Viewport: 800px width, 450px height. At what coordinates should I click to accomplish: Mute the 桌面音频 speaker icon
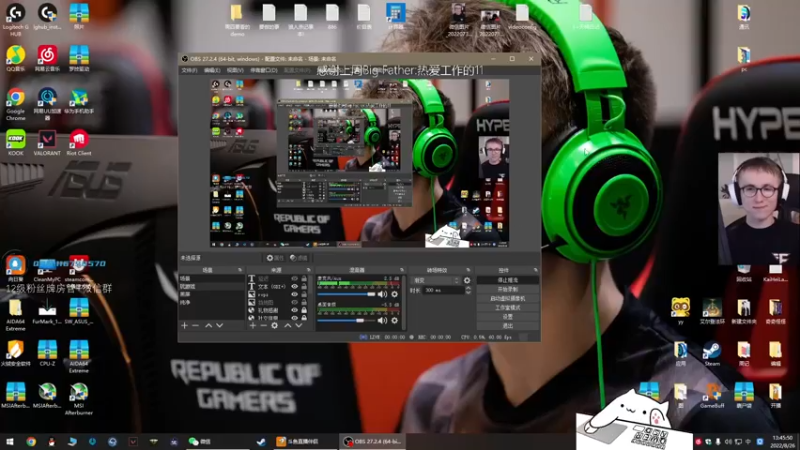click(x=382, y=320)
